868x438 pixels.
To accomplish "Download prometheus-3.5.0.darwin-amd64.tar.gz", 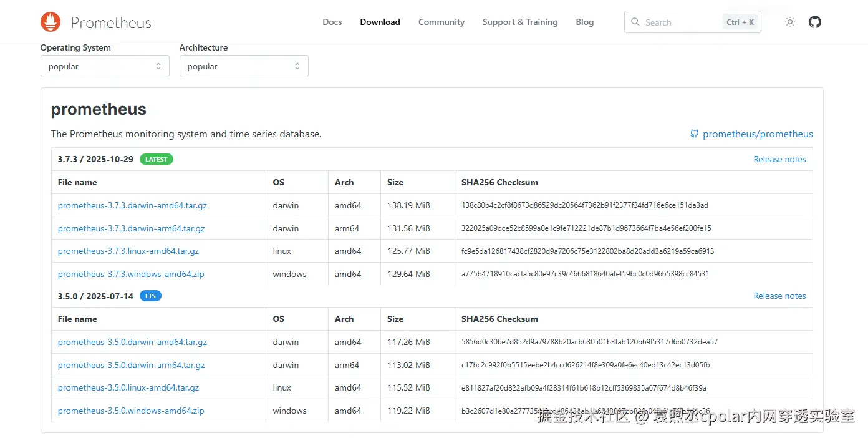I will [132, 342].
